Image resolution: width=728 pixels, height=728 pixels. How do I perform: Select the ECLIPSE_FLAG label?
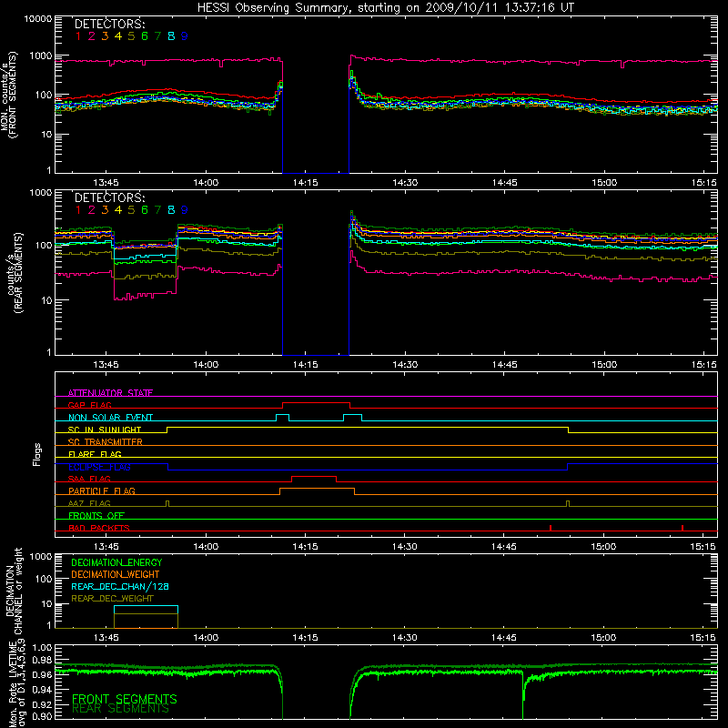(x=99, y=467)
